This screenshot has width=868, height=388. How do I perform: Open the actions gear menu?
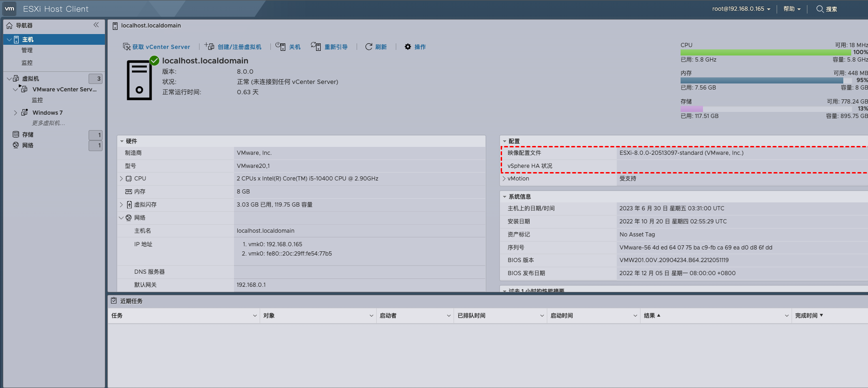(408, 47)
